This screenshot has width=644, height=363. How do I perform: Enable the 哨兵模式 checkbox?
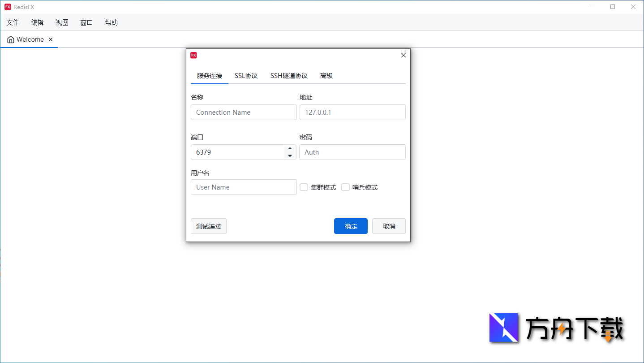point(345,187)
